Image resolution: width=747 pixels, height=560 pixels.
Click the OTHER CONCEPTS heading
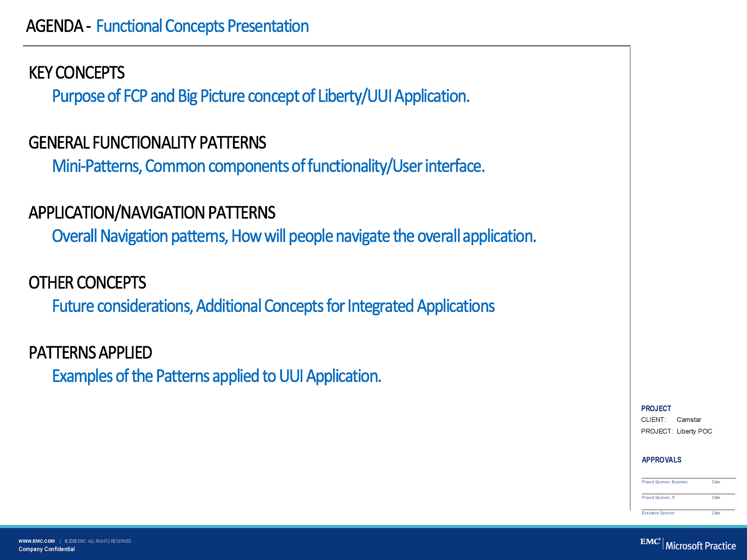(87, 283)
